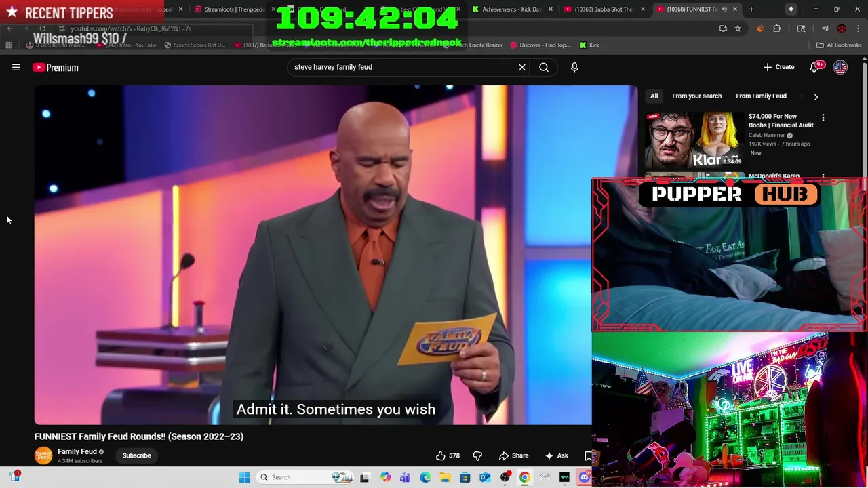Viewport: 868px width, 488px height.
Task: Open the Family Feud channel name link
Action: click(x=77, y=451)
